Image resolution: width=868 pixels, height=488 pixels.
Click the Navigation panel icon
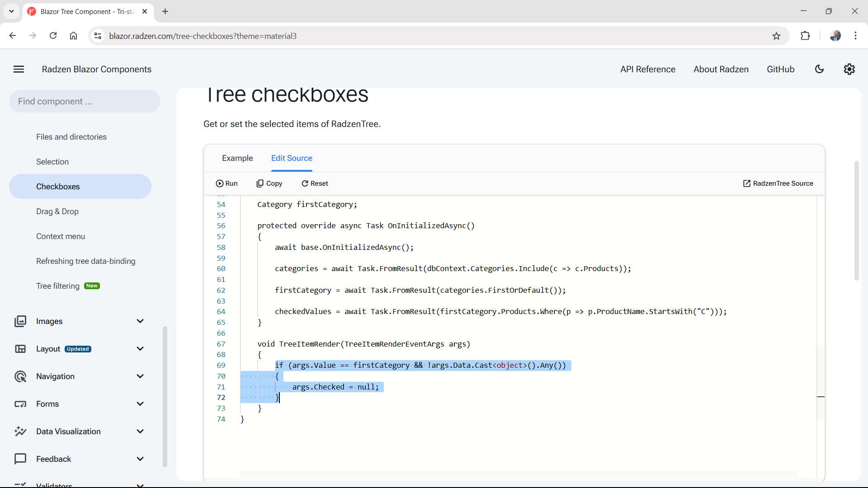[20, 376]
